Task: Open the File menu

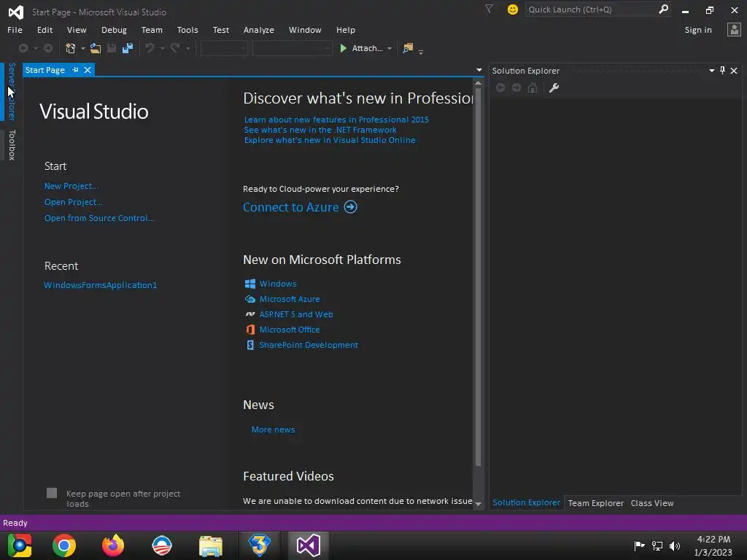Action: 15,30
